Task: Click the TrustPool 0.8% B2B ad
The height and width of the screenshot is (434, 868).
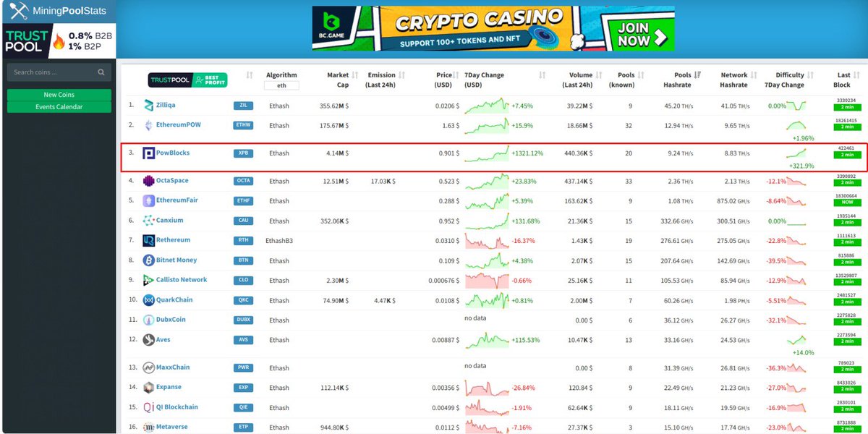Action: [59, 41]
